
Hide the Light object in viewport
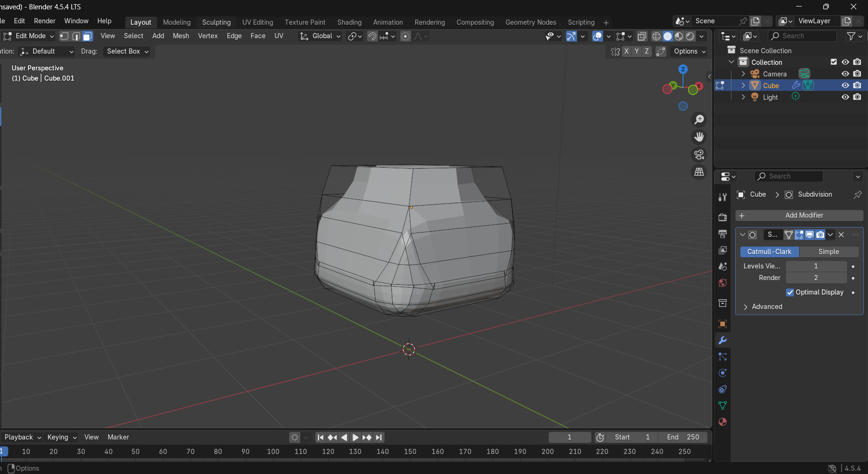(x=845, y=97)
